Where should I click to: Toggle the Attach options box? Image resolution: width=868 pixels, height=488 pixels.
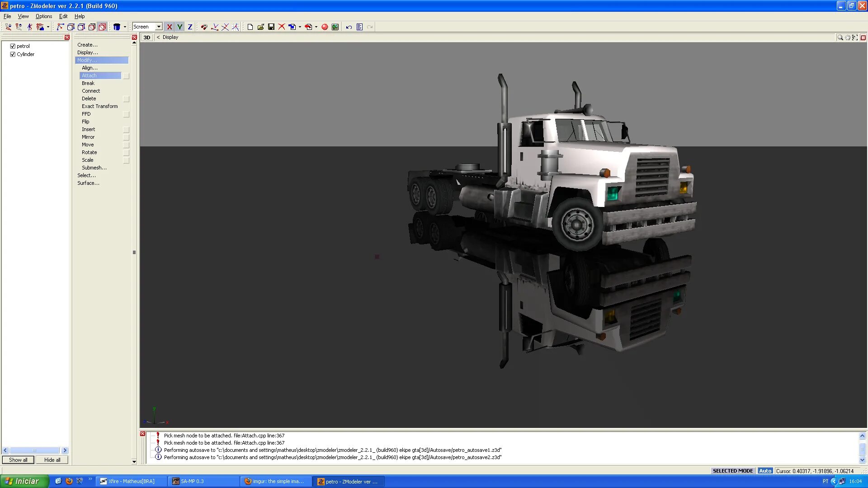pos(126,76)
